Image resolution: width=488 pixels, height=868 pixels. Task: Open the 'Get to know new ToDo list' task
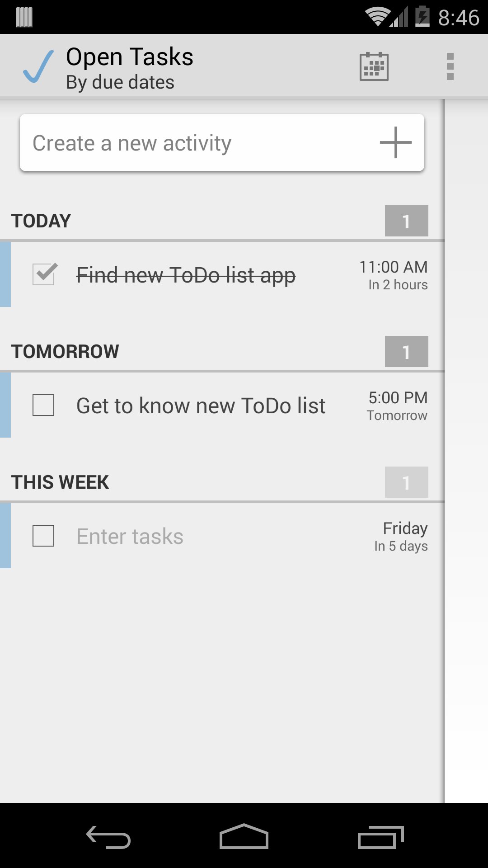(x=201, y=406)
